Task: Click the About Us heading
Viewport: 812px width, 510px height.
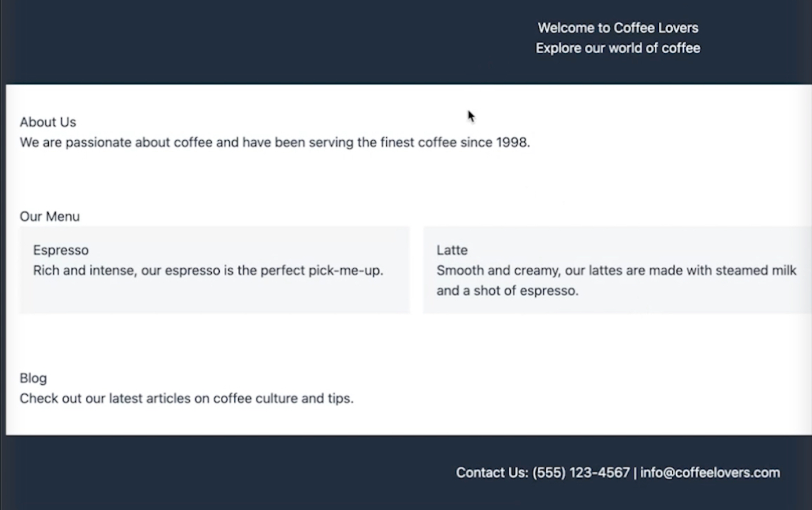Action: pos(48,122)
